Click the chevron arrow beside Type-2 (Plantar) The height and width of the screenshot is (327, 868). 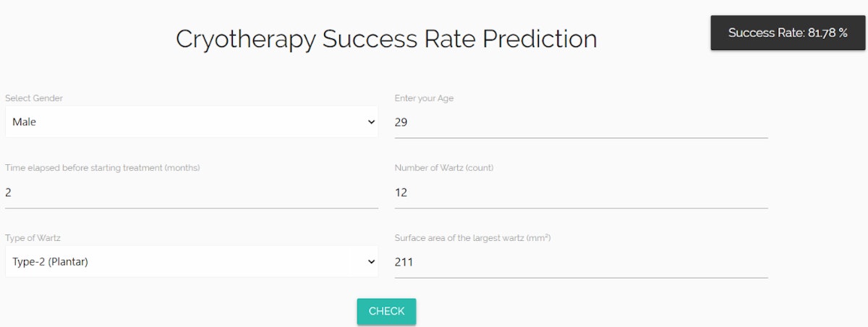pos(371,262)
